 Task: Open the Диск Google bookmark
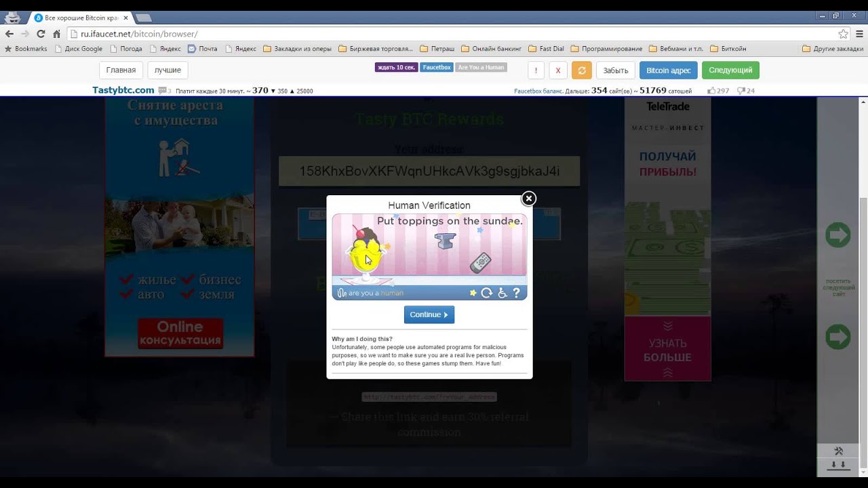79,49
